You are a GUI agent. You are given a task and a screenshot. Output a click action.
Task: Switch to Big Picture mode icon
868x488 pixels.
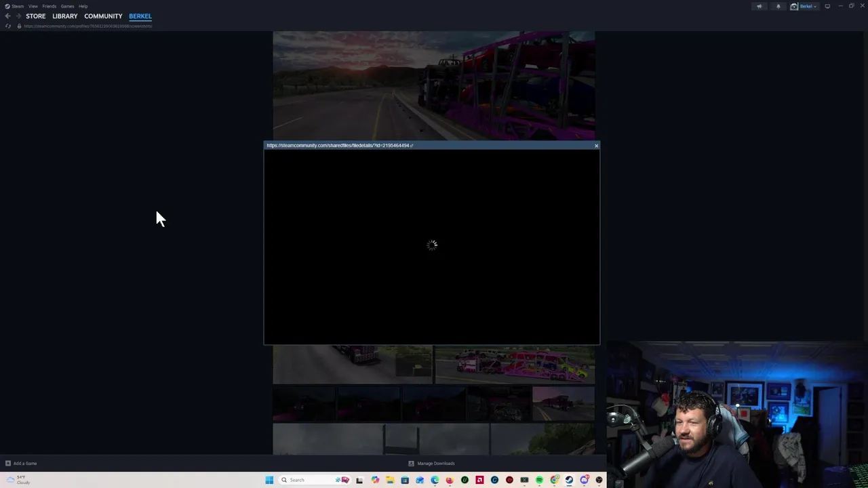pyautogui.click(x=827, y=6)
